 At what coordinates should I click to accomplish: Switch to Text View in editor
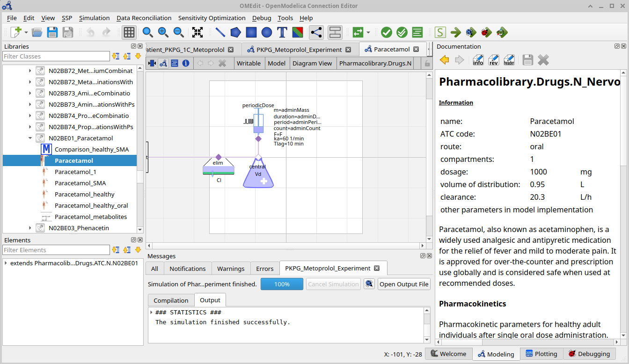pos(175,63)
